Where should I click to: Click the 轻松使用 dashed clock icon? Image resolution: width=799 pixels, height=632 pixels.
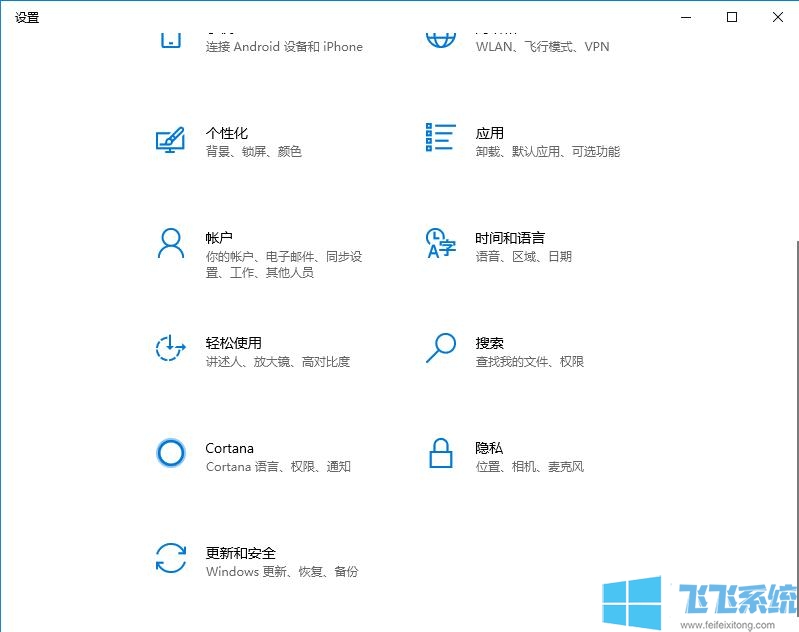click(171, 348)
